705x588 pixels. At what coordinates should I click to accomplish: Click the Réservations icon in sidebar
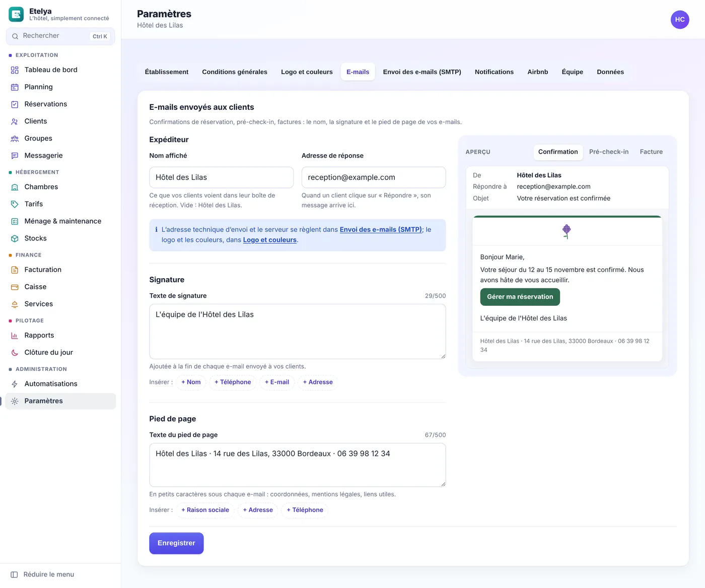(15, 104)
